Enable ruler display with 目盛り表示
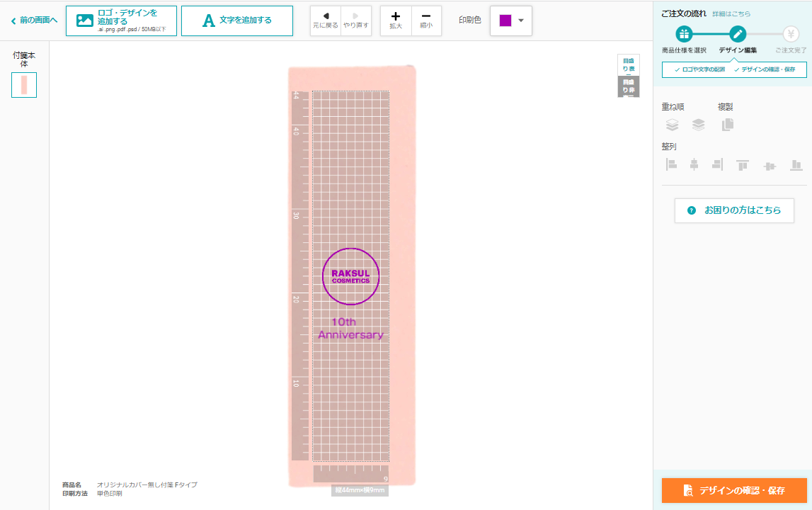 [x=628, y=64]
